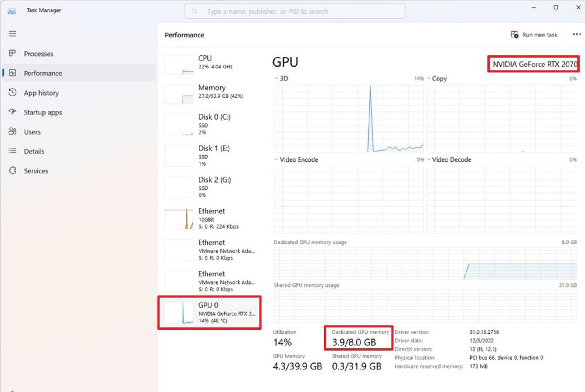Click the 14% utilization value
Image resolution: width=585 pixels, height=392 pixels.
282,342
